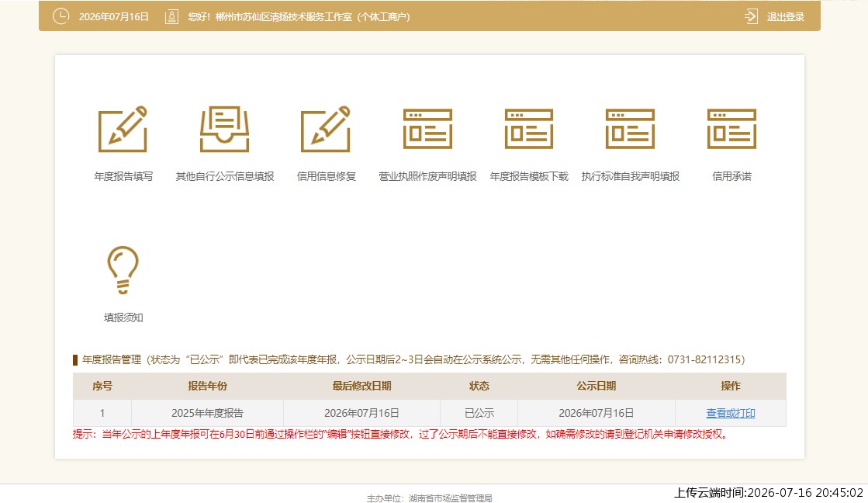Click the 主办单位 footer text
Viewport: 868px width, 503px height.
[x=429, y=498]
